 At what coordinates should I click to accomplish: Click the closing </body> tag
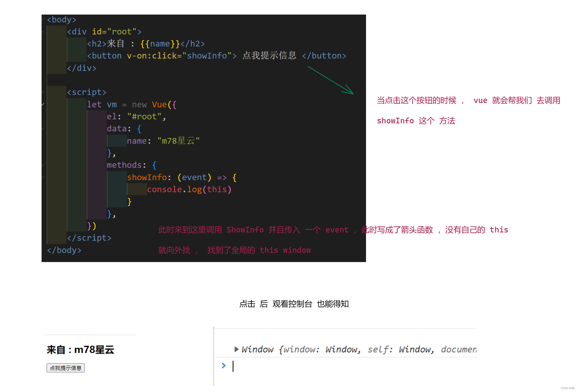tap(64, 250)
